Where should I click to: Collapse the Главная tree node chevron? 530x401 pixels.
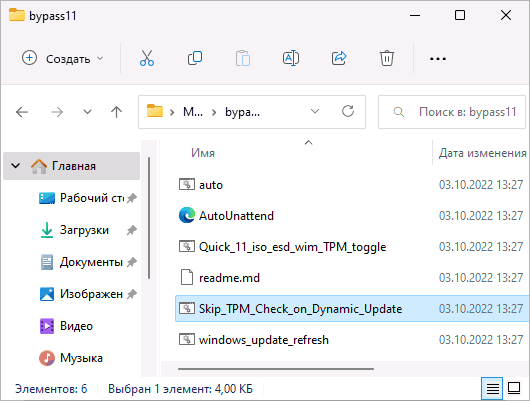[16, 166]
